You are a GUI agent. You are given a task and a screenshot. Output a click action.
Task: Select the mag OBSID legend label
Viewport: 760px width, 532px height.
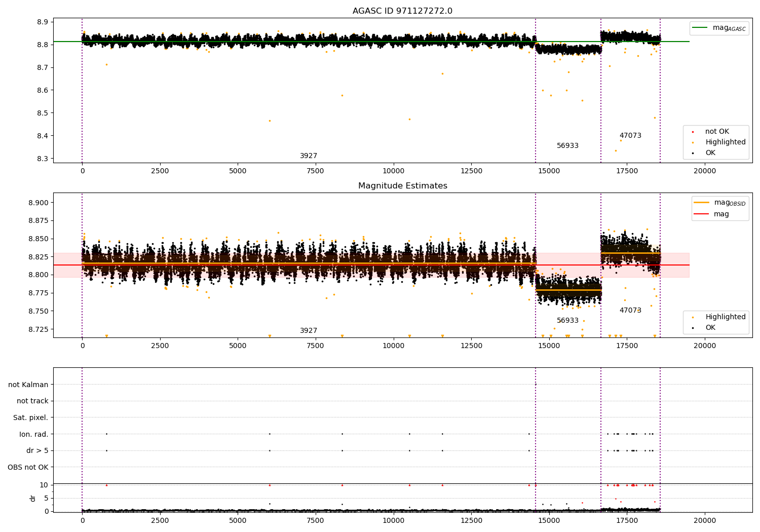730,203
